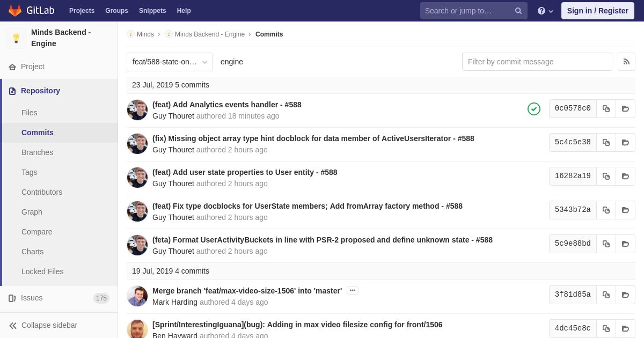Click commit hash 3f81d85a

(x=573, y=295)
